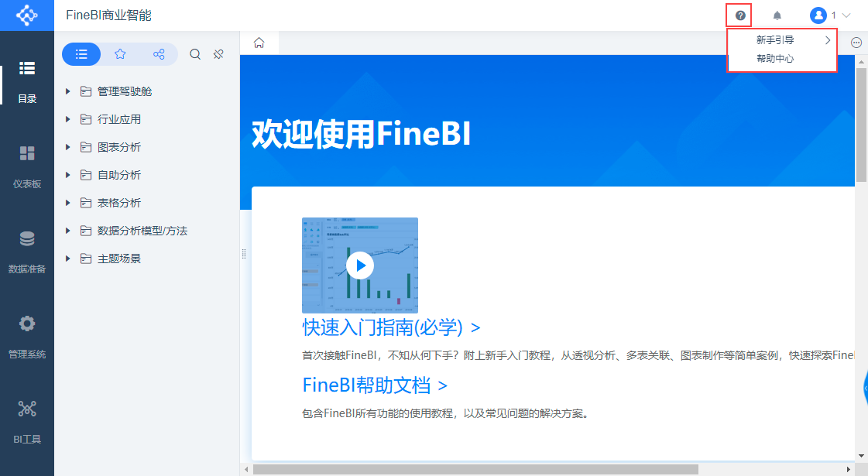Click the panel divider collapse handle
The width and height of the screenshot is (868, 476).
[244, 254]
